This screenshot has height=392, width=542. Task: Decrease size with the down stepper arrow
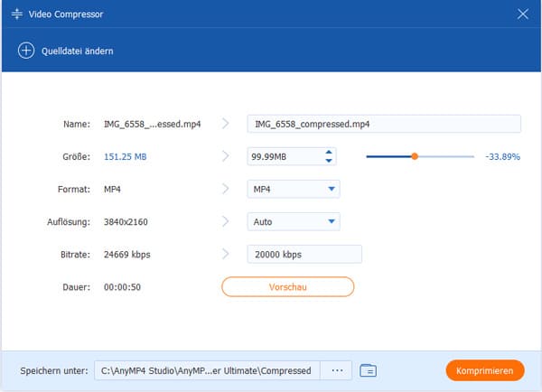tap(329, 161)
